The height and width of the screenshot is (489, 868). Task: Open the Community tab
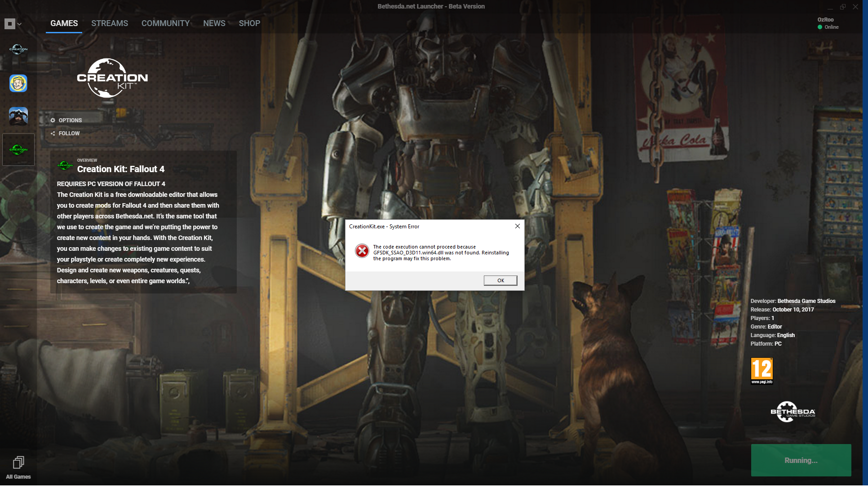[165, 23]
